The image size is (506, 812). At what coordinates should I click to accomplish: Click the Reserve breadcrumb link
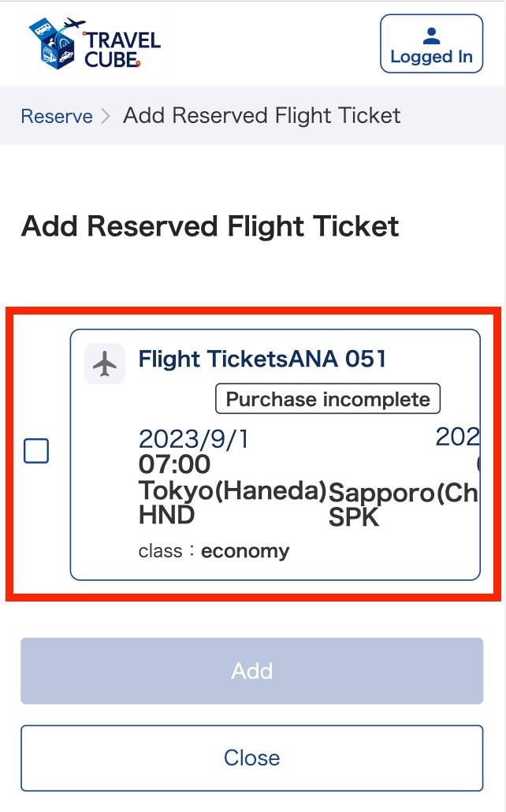(x=57, y=116)
